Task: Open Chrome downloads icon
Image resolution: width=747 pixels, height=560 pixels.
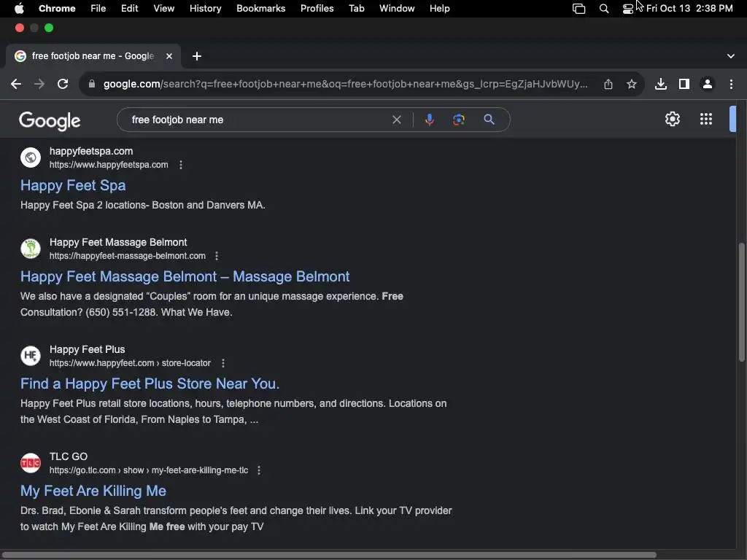Action: coord(661,85)
